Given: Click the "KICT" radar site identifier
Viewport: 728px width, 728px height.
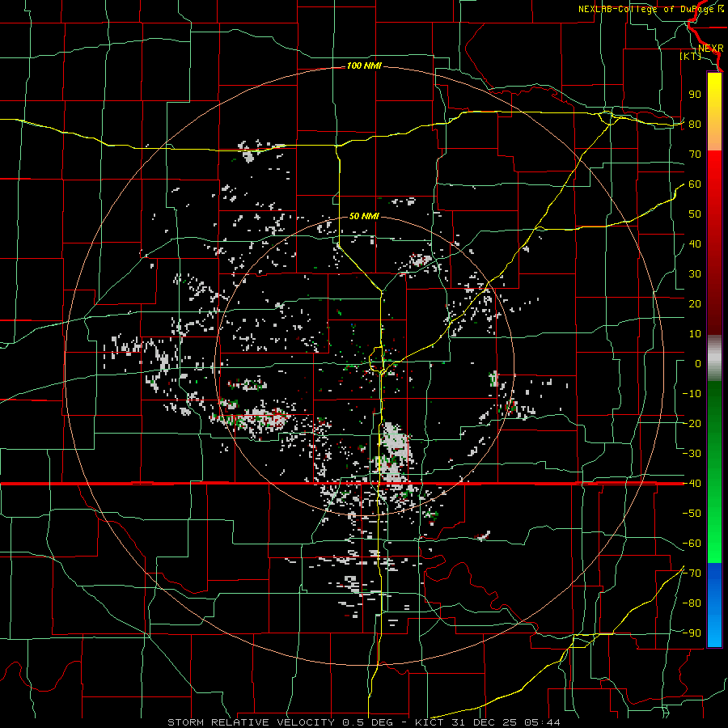Looking at the screenshot, I should [429, 722].
